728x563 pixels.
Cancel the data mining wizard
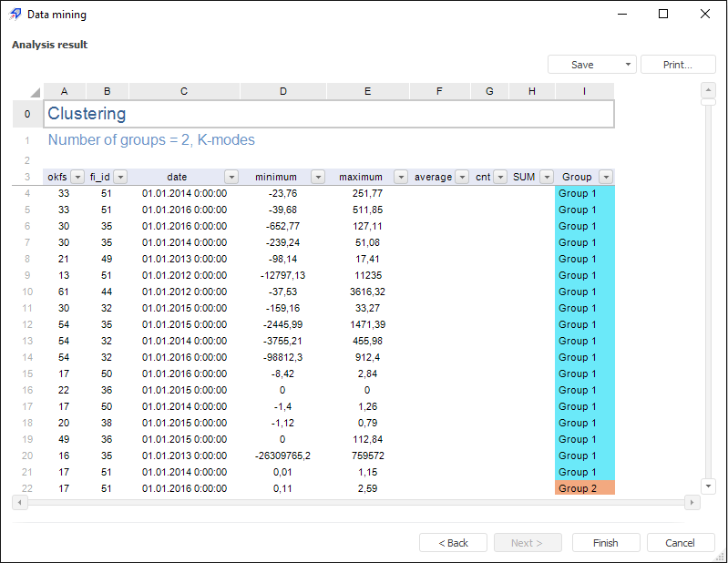point(680,543)
